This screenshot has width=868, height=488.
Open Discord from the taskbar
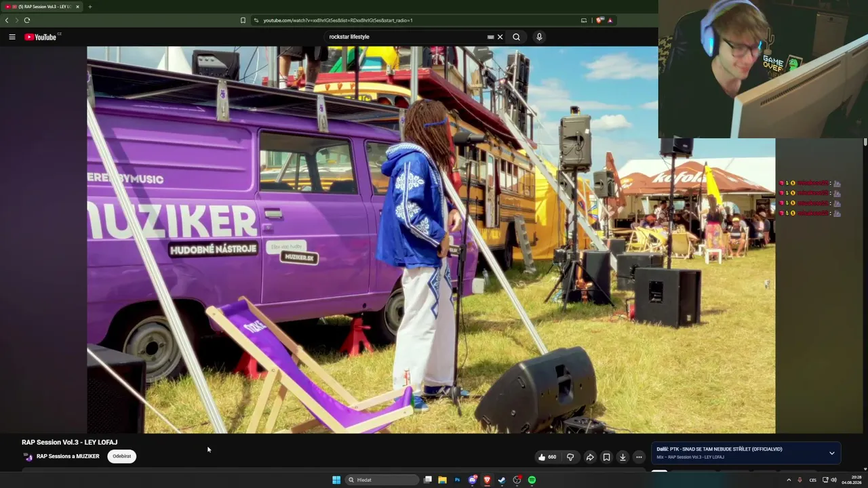[x=473, y=480]
